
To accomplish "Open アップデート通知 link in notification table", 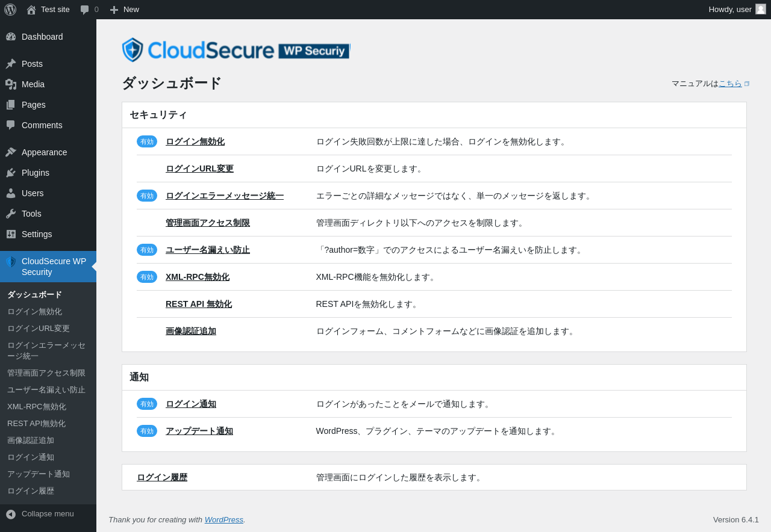I will 199,431.
